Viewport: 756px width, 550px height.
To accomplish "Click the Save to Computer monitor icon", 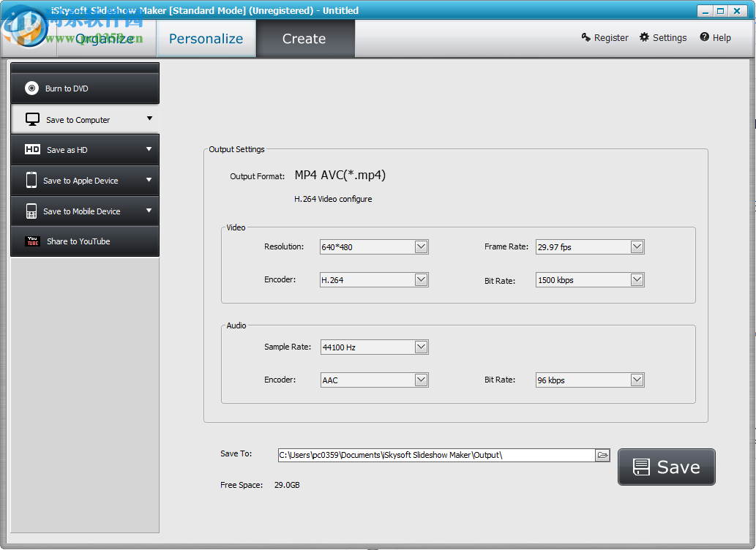I will [x=32, y=119].
